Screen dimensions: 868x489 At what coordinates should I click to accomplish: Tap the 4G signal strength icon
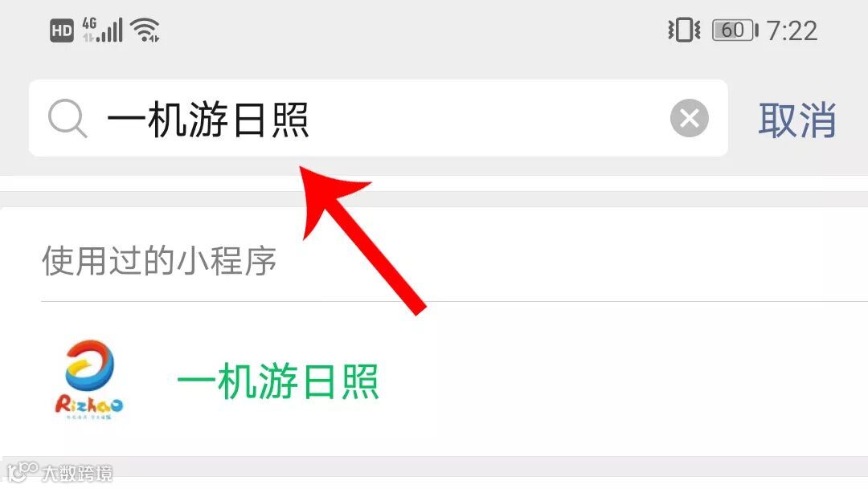[102, 30]
